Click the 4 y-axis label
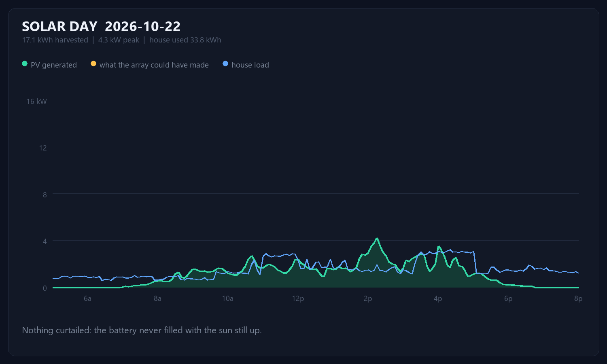Screen dimensions: 607x364 [45, 241]
